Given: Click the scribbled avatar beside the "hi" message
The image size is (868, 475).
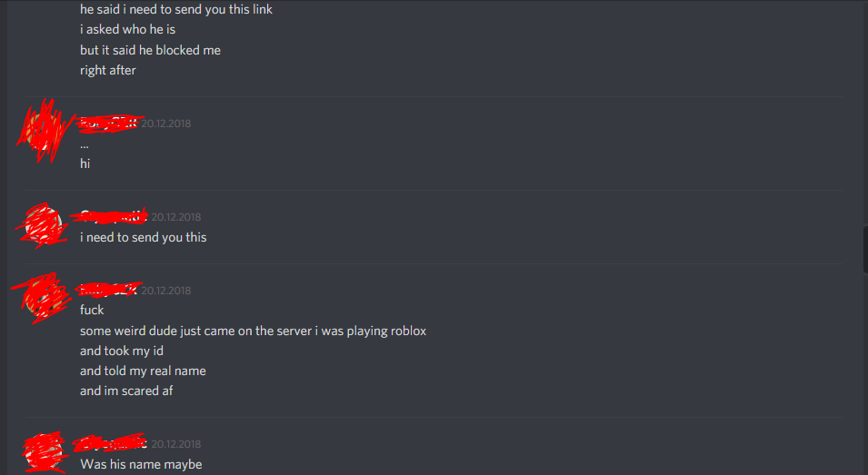Looking at the screenshot, I should tap(45, 131).
